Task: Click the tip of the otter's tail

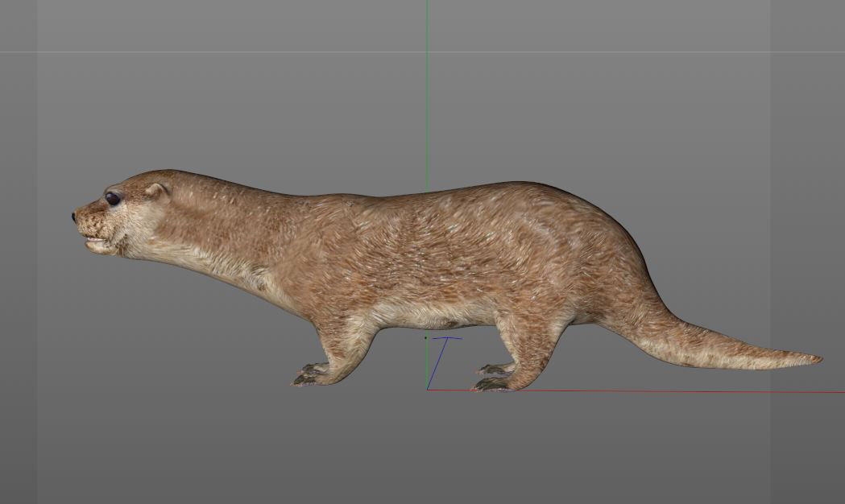Action: 815,358
